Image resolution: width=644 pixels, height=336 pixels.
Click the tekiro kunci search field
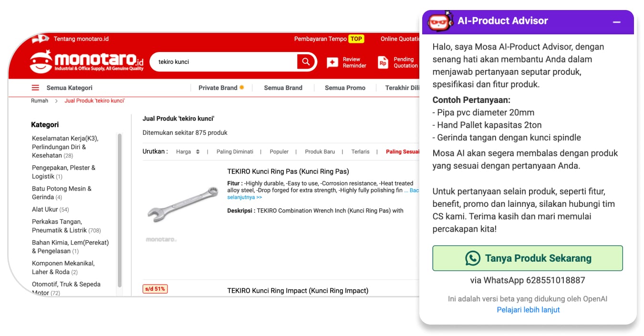tap(224, 61)
